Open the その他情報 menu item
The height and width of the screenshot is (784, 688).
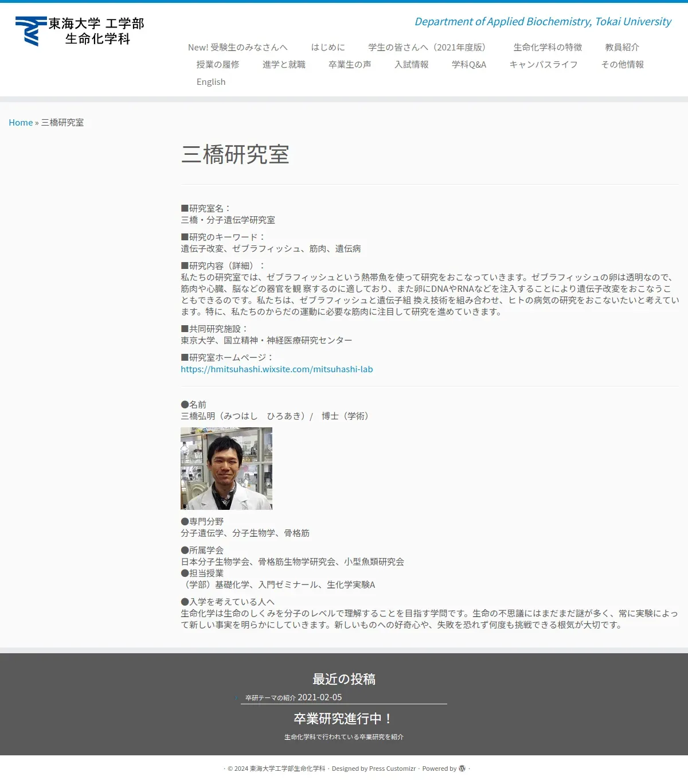coord(622,65)
